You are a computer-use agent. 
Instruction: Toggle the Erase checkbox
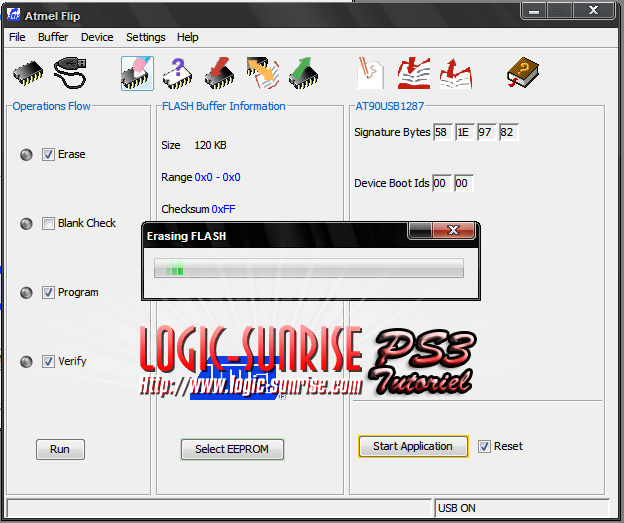(48, 154)
